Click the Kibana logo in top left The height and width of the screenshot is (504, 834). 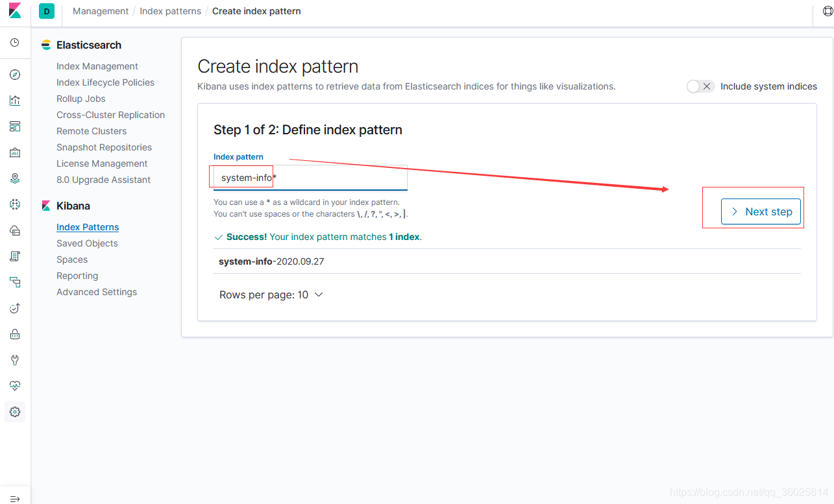(x=14, y=10)
